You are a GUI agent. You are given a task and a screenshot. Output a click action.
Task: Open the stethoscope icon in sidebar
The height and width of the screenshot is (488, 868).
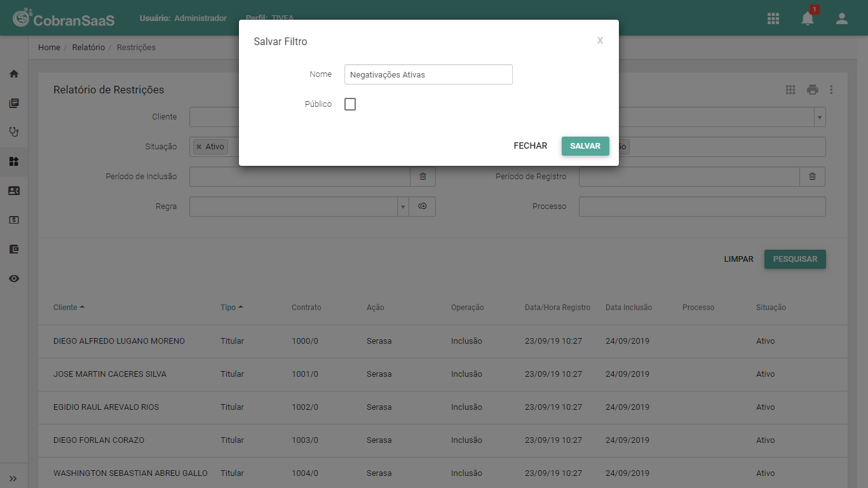pos(14,132)
